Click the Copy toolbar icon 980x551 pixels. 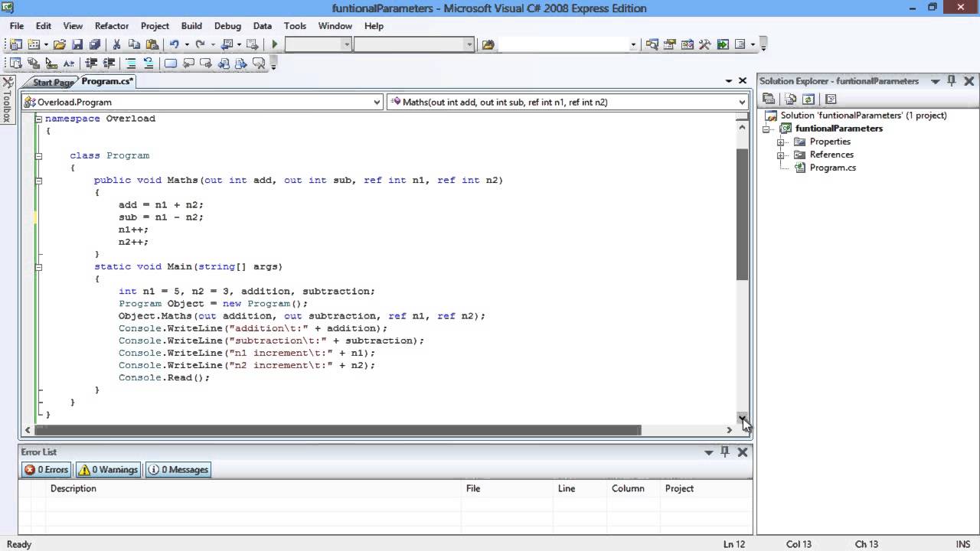coord(134,44)
